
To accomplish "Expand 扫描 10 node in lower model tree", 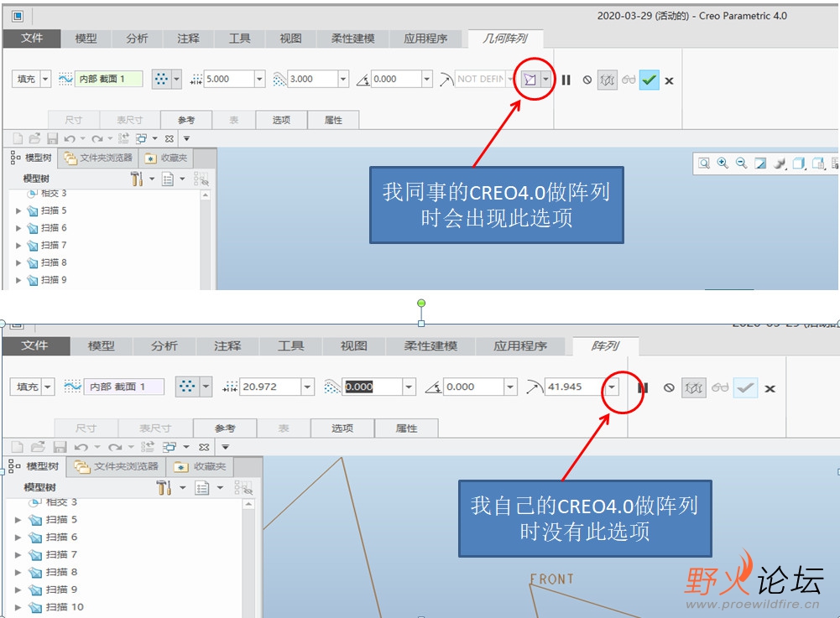I will (18, 607).
